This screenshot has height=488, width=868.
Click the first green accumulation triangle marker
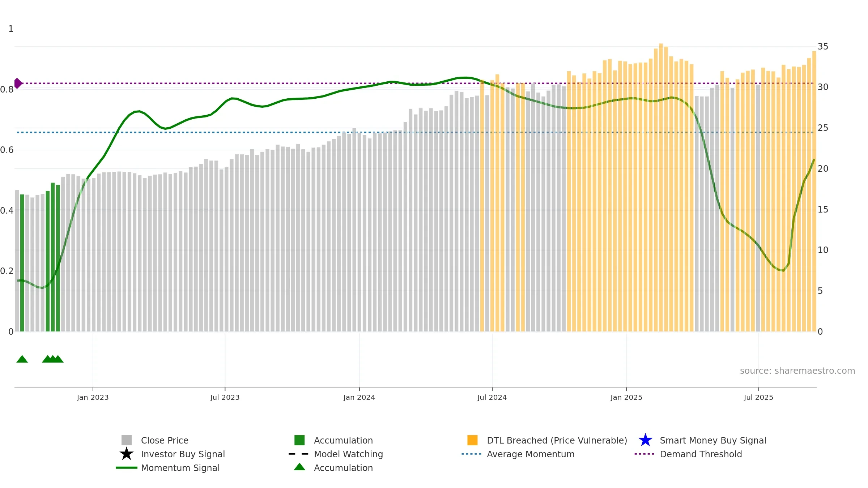pyautogui.click(x=22, y=359)
